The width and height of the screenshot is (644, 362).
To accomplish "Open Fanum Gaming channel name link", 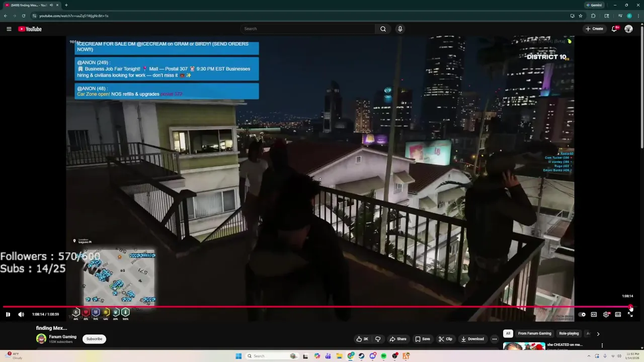I will click(63, 337).
